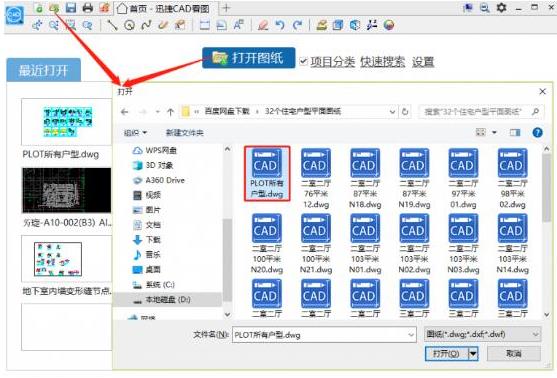Open recent thumbnail PLOT所有户型.dwg
The height and width of the screenshot is (378, 557).
pyautogui.click(x=67, y=122)
